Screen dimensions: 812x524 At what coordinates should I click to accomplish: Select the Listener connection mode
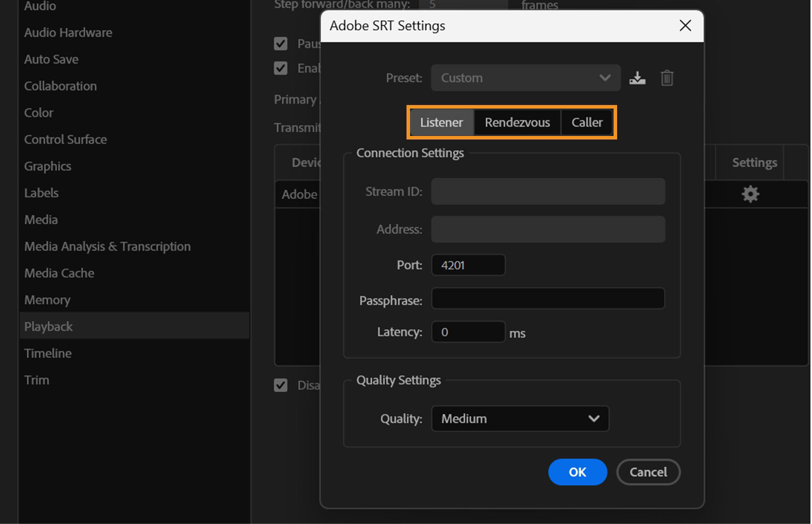[441, 122]
